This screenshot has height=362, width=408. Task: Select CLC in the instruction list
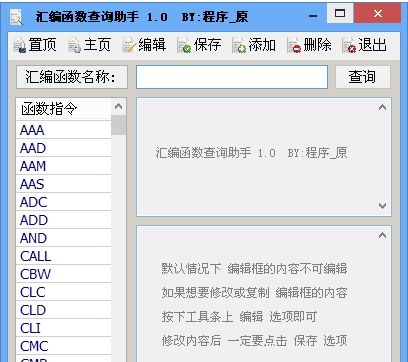63,292
